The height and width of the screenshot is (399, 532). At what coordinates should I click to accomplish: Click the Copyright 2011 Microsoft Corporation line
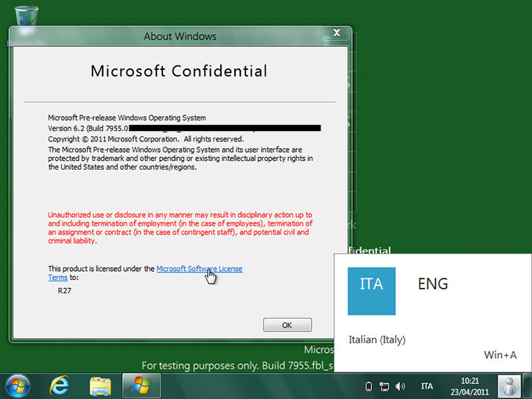(x=146, y=139)
